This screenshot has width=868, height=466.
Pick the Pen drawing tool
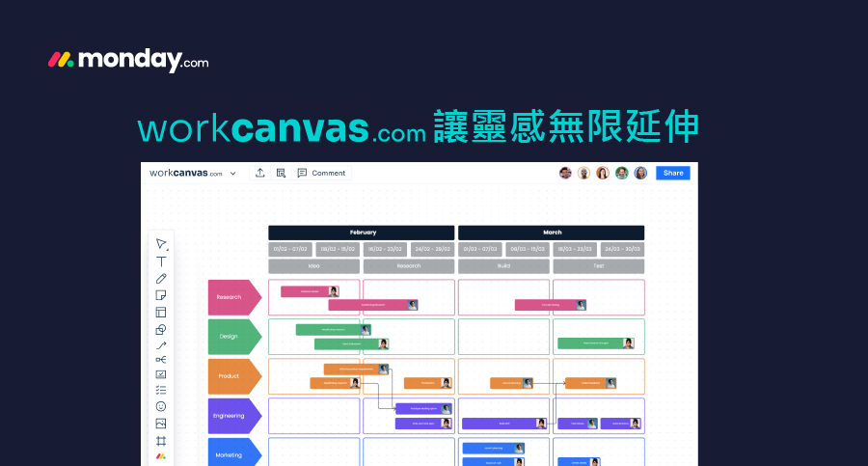tap(161, 278)
